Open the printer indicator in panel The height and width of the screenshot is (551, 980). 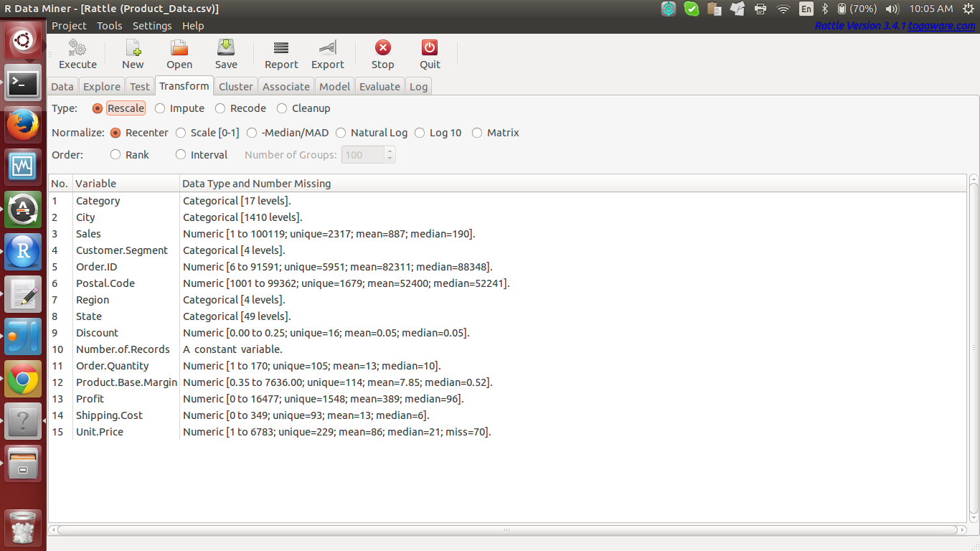pyautogui.click(x=760, y=9)
